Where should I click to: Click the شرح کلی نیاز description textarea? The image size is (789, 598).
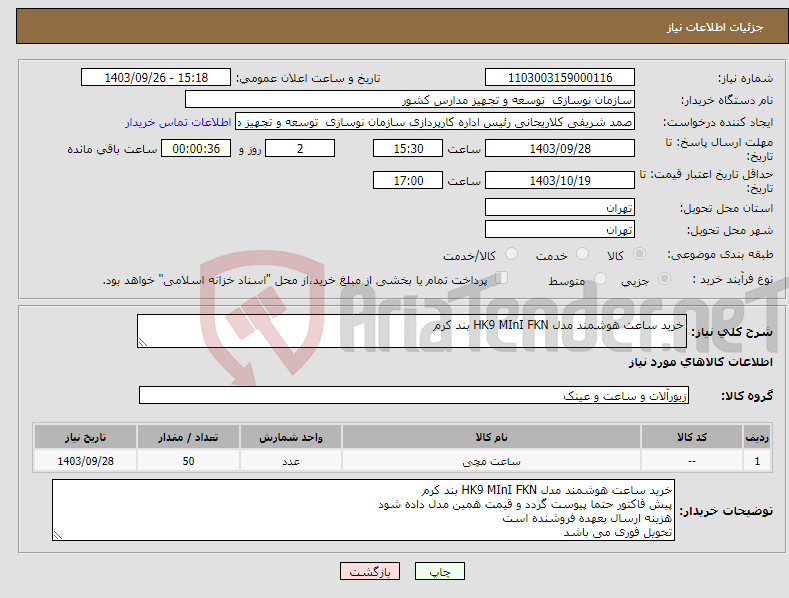point(412,331)
